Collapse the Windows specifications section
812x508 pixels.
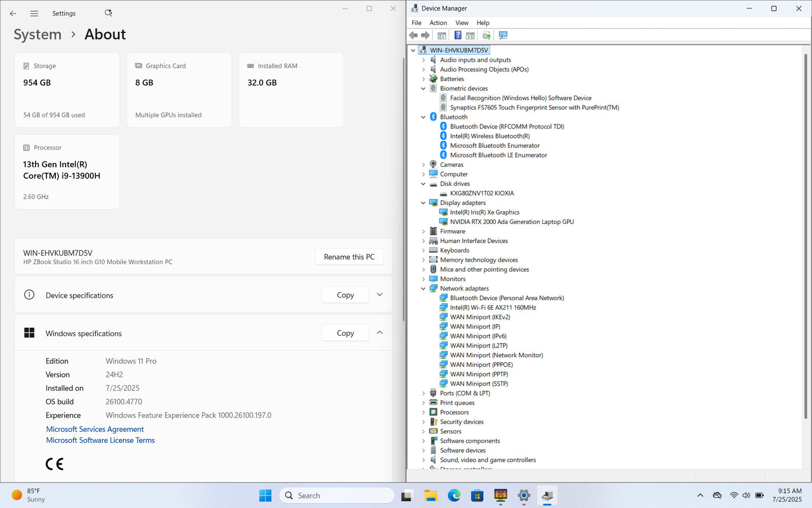click(x=380, y=333)
